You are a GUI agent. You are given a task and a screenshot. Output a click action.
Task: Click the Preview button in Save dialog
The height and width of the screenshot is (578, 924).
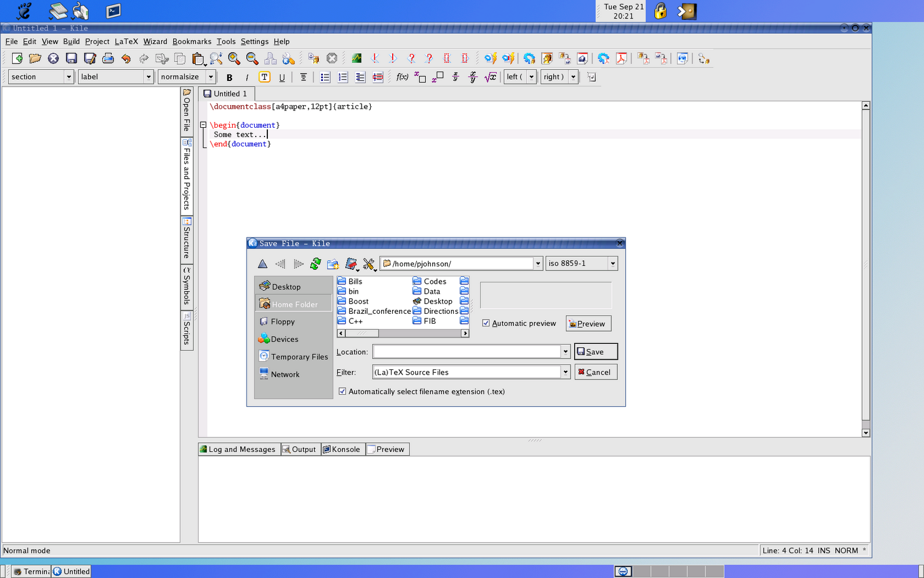click(588, 323)
